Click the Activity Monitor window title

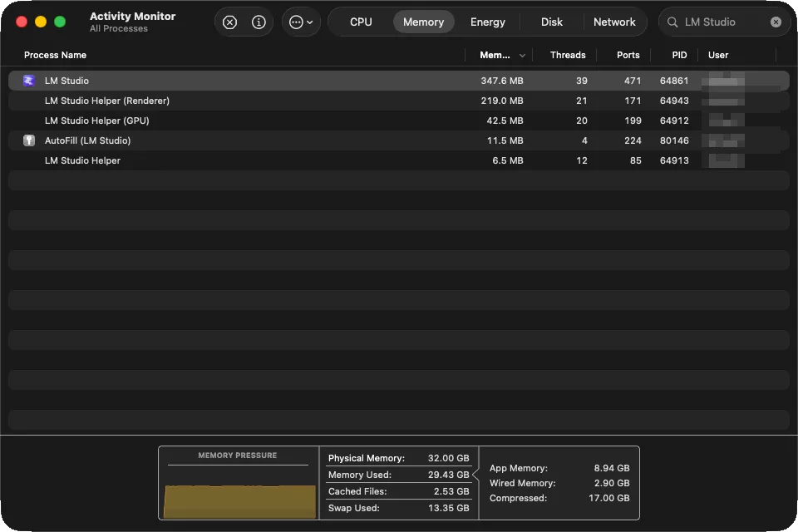tap(132, 17)
